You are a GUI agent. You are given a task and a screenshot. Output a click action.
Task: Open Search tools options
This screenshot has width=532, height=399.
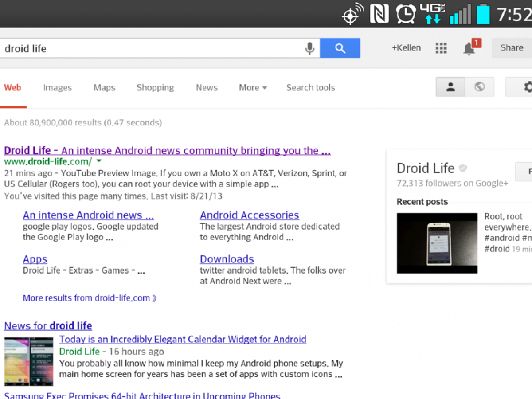point(310,88)
